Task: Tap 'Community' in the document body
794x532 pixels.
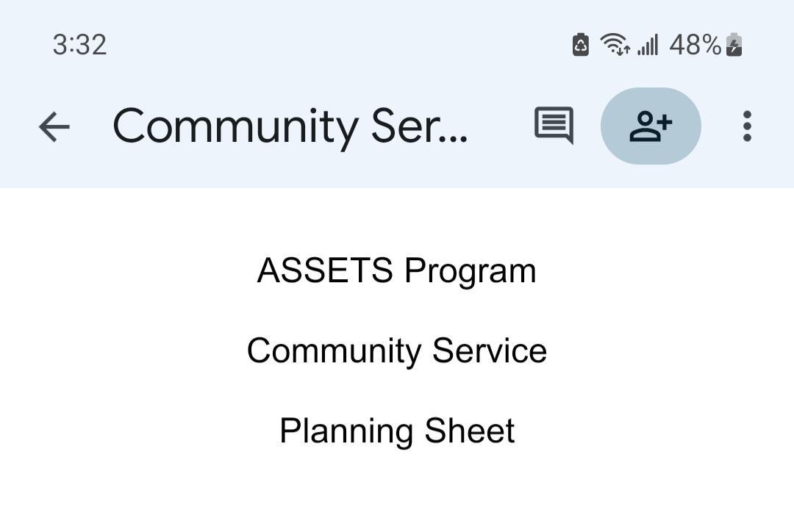Action: [335, 351]
